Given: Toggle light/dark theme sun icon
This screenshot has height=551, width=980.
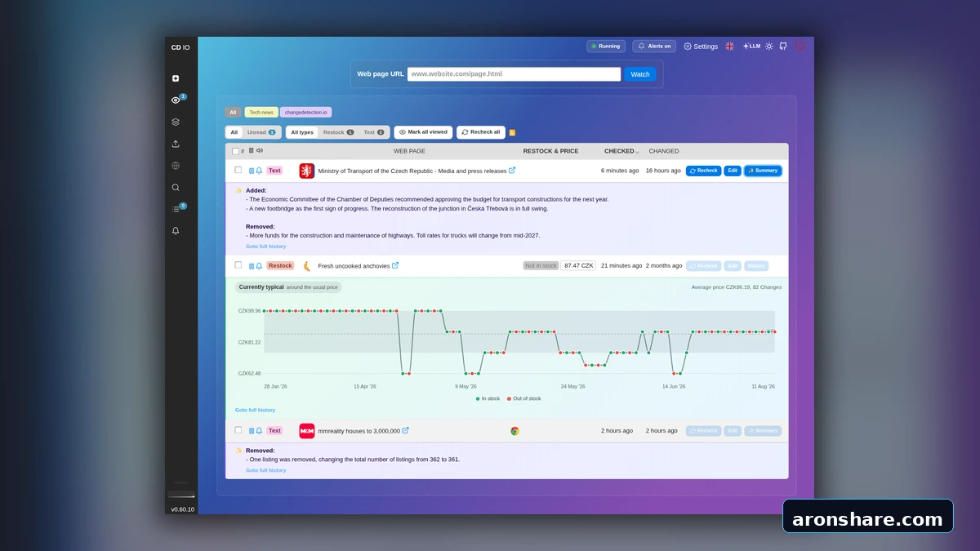Looking at the screenshot, I should pyautogui.click(x=769, y=47).
